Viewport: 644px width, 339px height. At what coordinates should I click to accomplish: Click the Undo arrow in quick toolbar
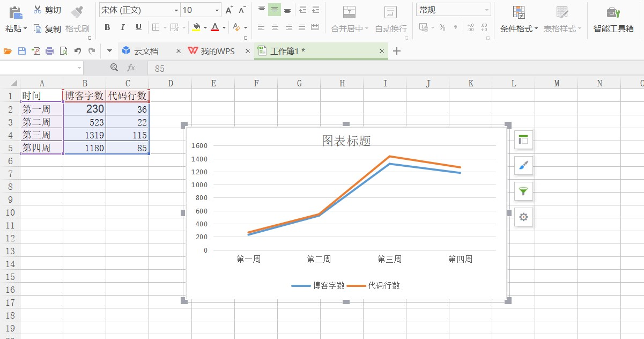pos(78,51)
